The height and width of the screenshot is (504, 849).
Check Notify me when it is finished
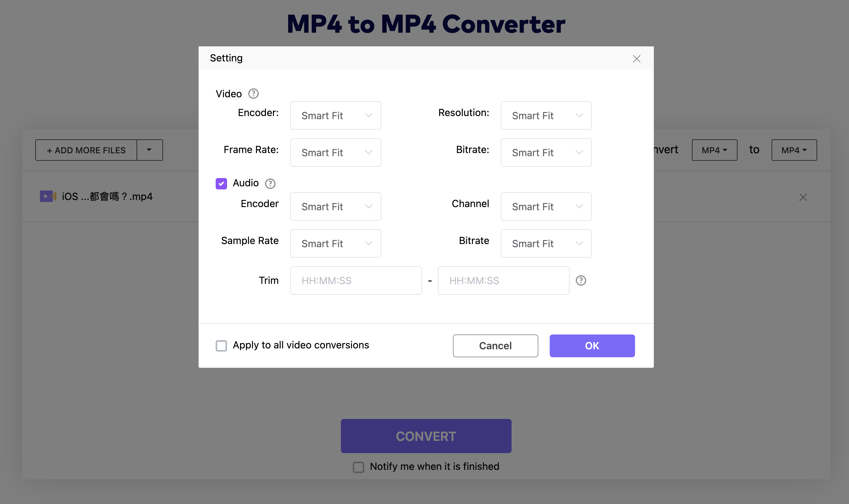pyautogui.click(x=358, y=467)
